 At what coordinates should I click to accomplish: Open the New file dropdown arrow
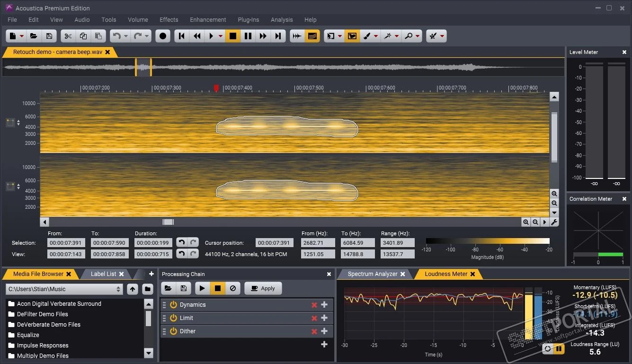22,36
